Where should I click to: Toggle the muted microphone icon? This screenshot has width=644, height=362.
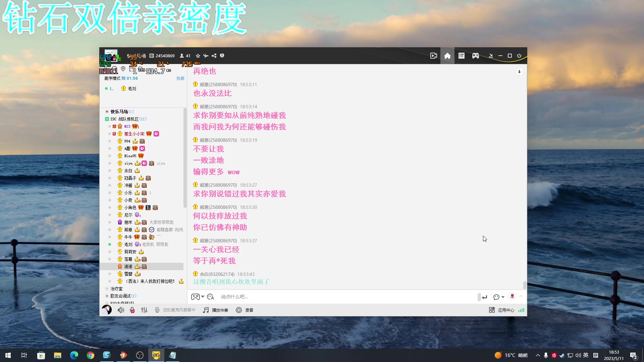pyautogui.click(x=132, y=310)
